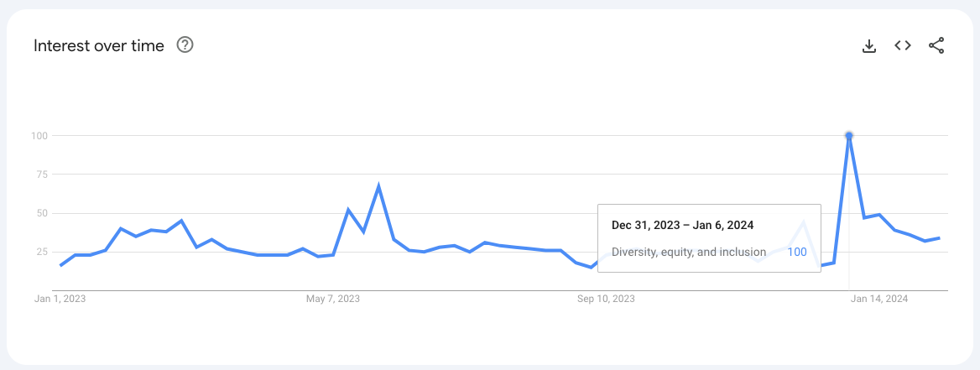Click the blue 100 value in the tooltip
980x370 pixels.
(x=797, y=253)
